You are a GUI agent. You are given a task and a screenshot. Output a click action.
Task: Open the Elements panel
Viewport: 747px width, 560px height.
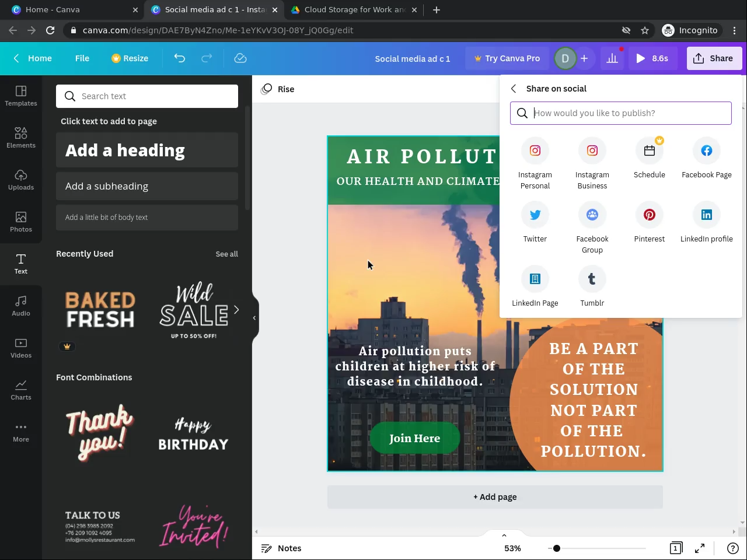coord(21,138)
